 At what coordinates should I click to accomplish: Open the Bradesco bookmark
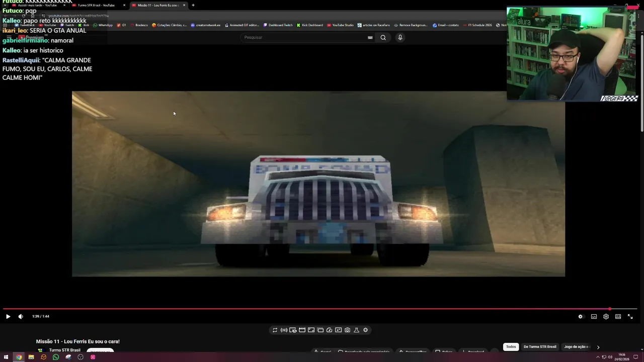pyautogui.click(x=139, y=25)
